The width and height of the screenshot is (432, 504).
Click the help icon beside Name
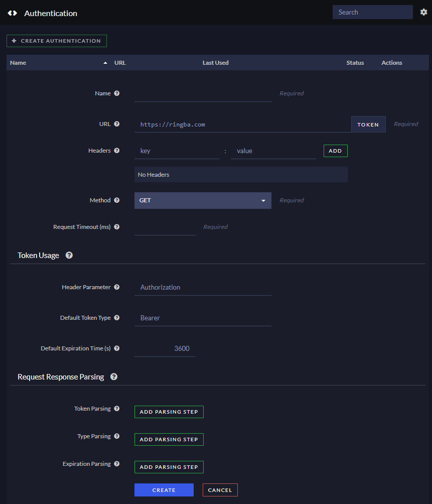tap(117, 93)
